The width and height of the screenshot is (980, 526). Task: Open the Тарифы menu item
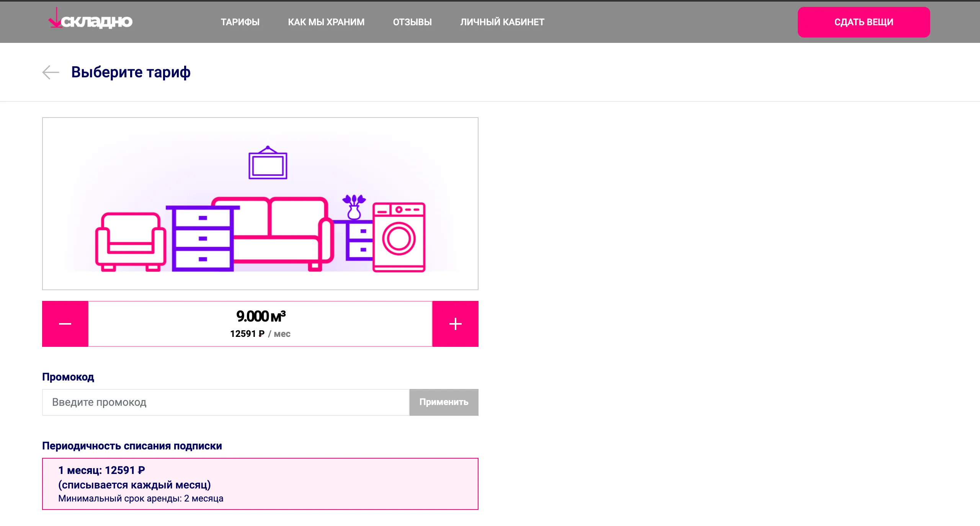coord(240,22)
